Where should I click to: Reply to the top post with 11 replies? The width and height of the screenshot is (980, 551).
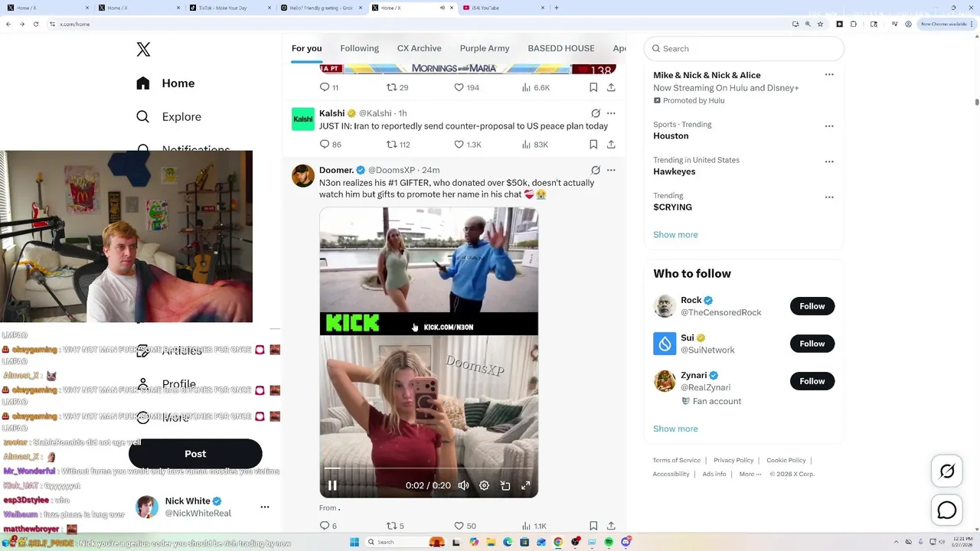329,88
